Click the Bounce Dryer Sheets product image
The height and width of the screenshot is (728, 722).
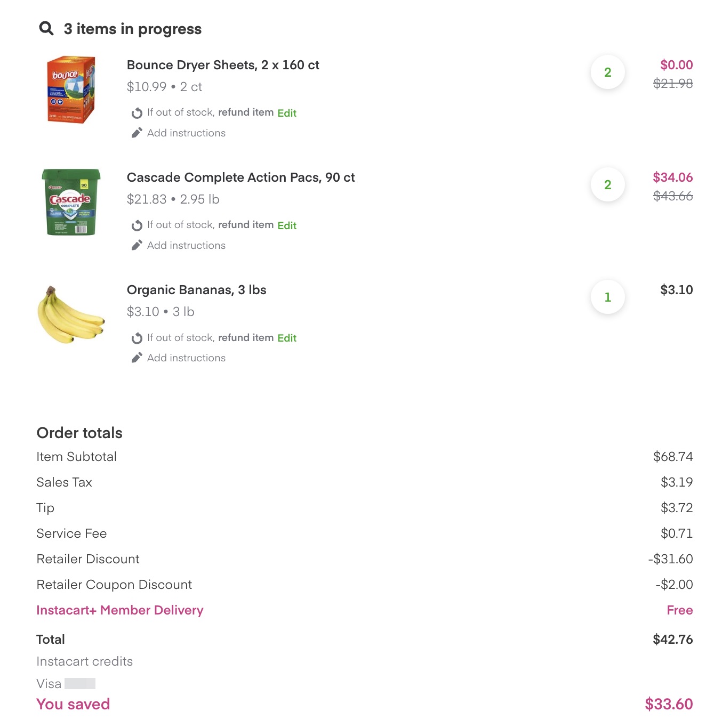71,91
